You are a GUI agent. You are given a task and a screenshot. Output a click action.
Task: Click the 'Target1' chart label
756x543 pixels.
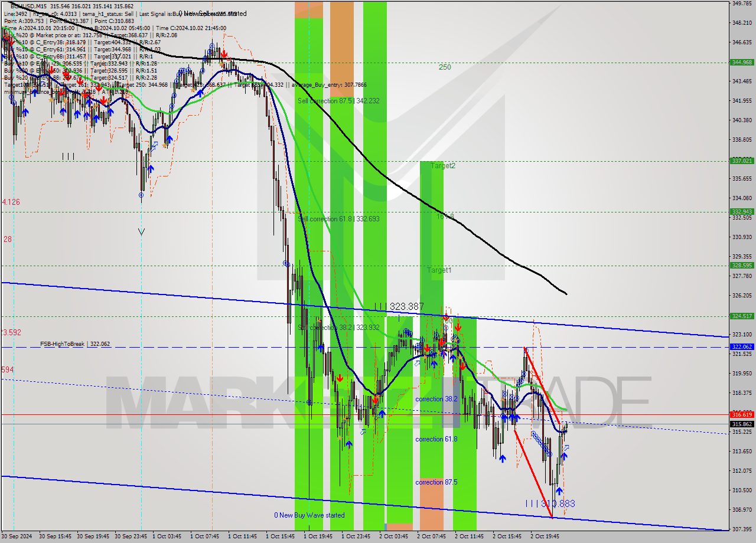pos(439,270)
